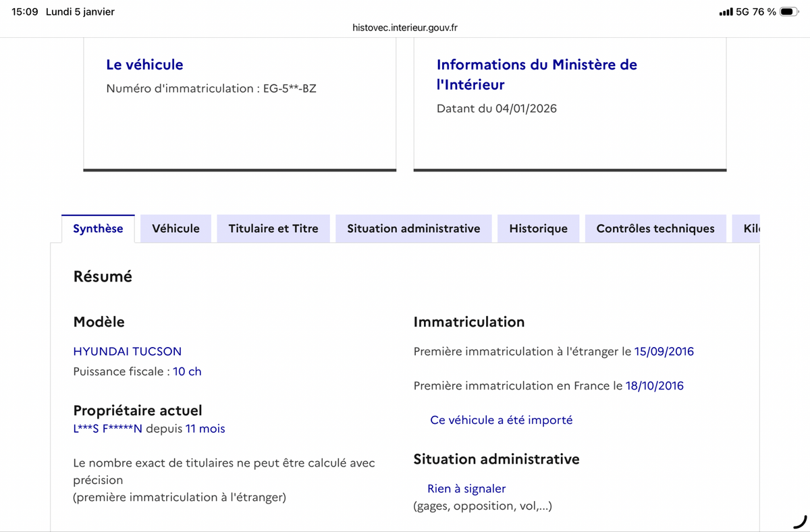
Task: Click the owner name L***S F*****N
Action: 107,429
